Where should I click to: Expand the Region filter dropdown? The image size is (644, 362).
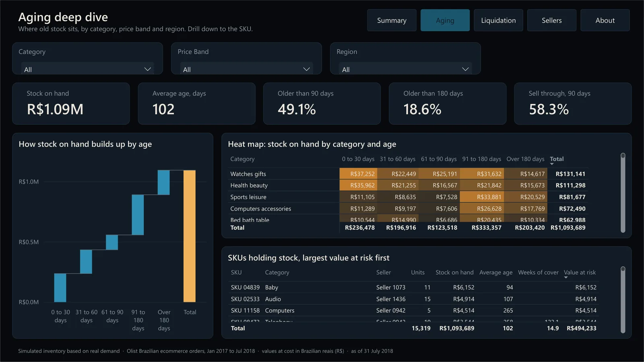pos(405,69)
